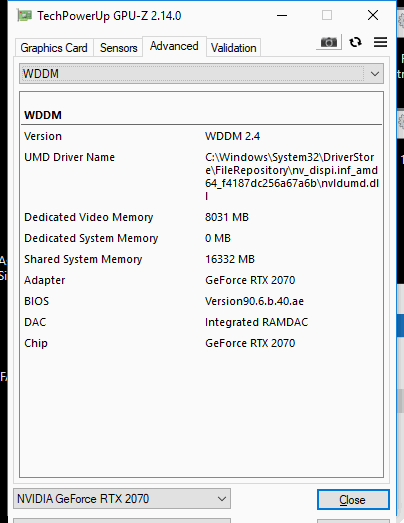
Task: Select the 16332 MB value
Action: [x=230, y=259]
